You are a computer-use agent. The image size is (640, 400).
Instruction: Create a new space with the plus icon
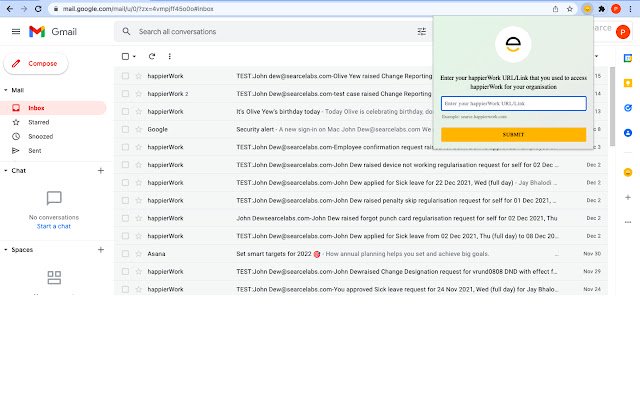click(x=101, y=250)
